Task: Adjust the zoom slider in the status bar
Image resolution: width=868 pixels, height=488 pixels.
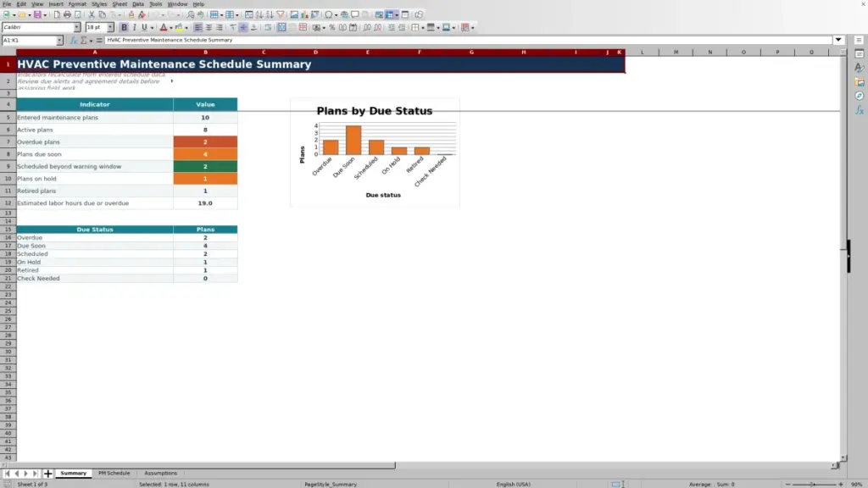Action: pyautogui.click(x=814, y=484)
